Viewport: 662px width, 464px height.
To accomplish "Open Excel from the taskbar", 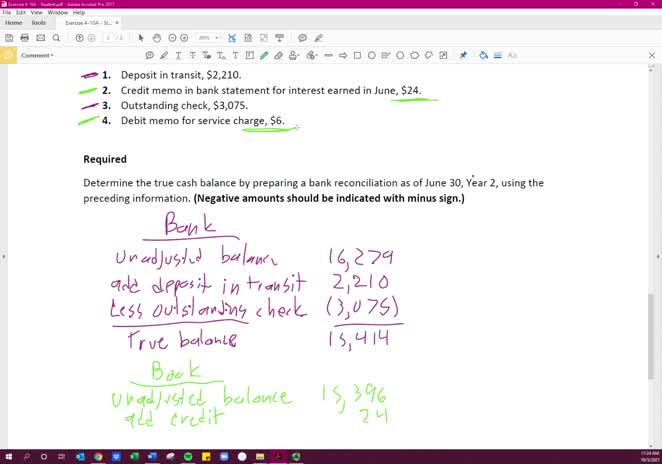I will coord(134,456).
